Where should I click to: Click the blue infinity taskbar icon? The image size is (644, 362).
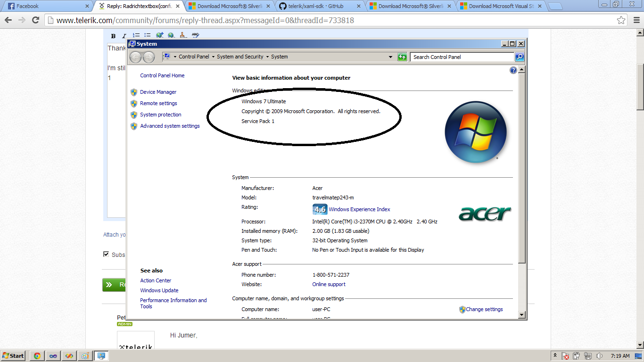[x=53, y=356]
